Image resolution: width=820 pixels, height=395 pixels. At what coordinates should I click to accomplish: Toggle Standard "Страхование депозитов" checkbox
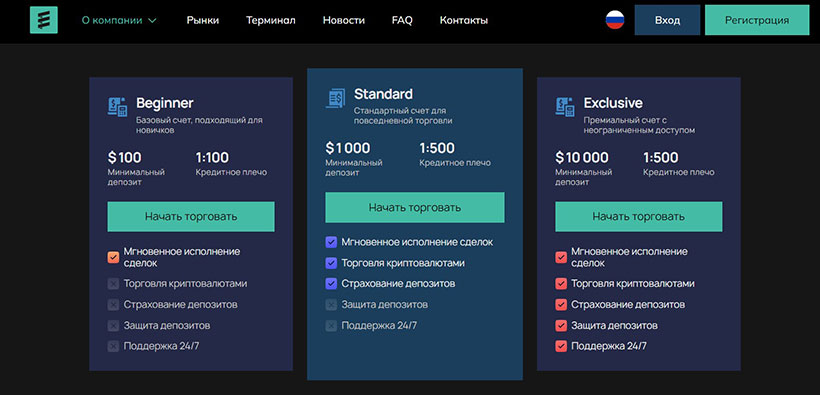coord(331,284)
